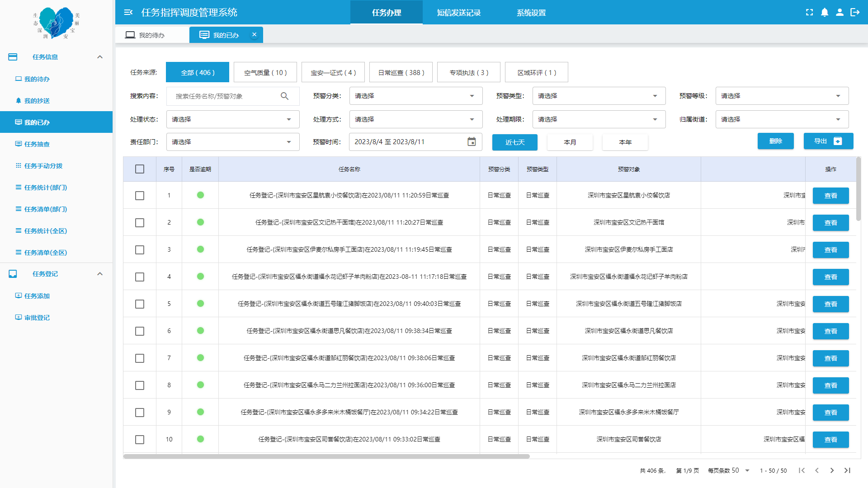Select the 近七天 time range
The height and width of the screenshot is (488, 868).
pos(515,142)
